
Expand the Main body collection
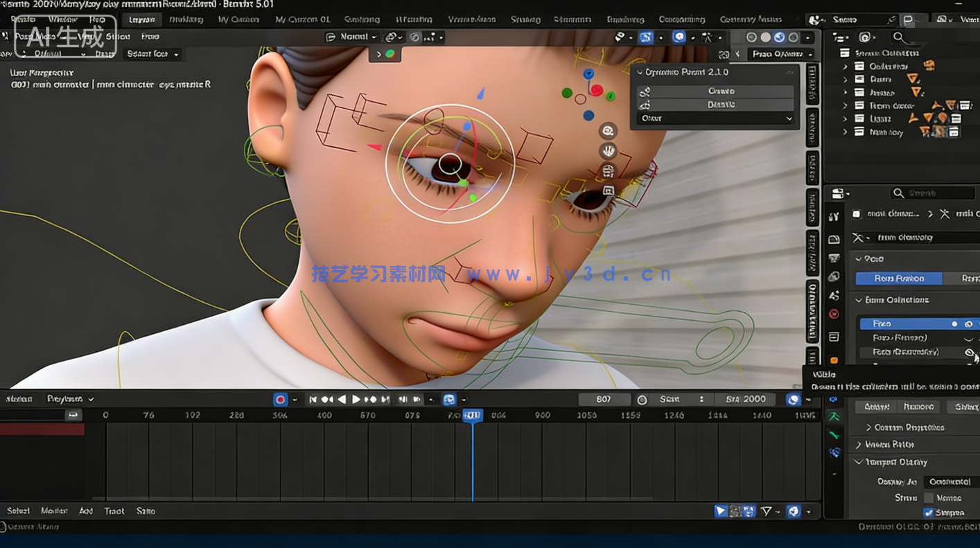click(x=846, y=132)
